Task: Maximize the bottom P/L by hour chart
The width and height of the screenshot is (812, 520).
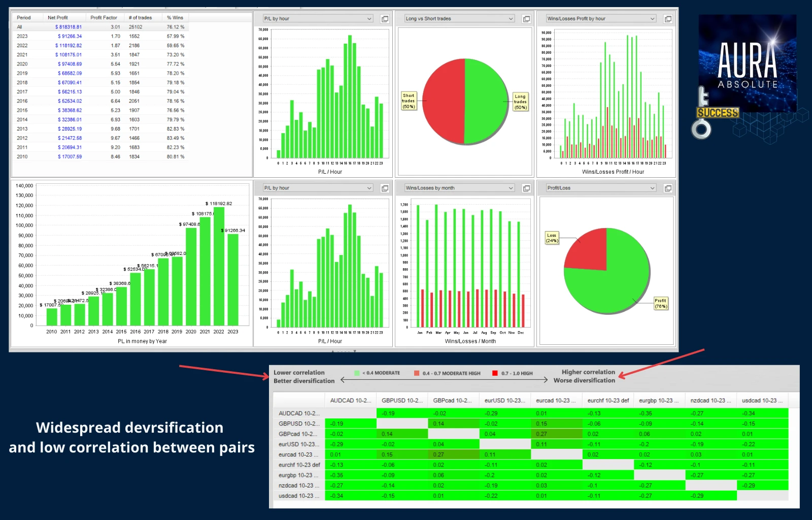Action: pos(385,188)
